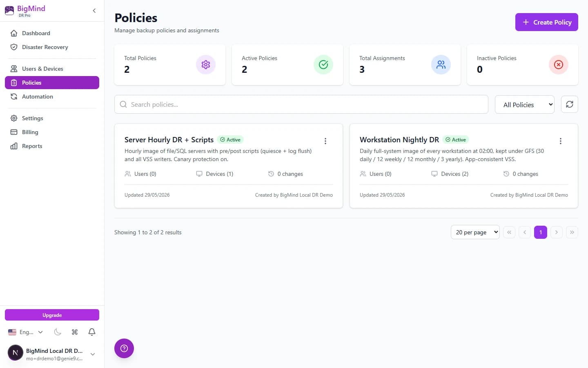This screenshot has height=368, width=588.
Task: Click the Total Policies gear icon
Action: 206,65
